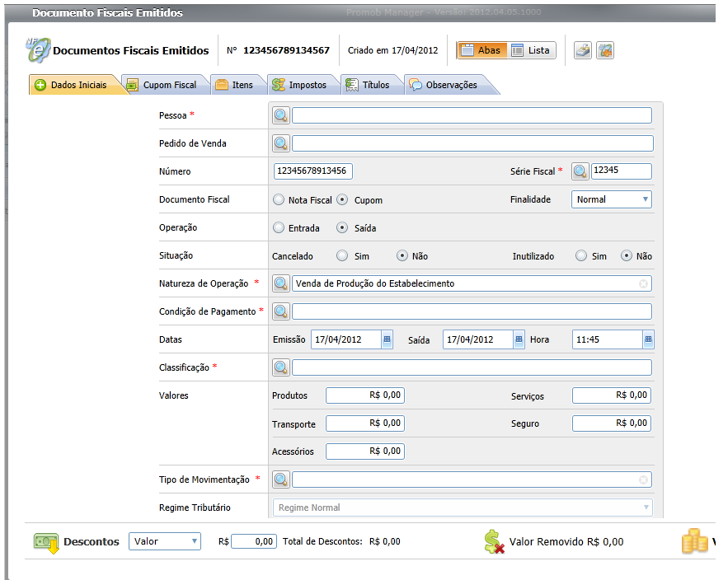Screen dimensions: 728x580
Task: Click the Transporte value field
Action: 365,423
